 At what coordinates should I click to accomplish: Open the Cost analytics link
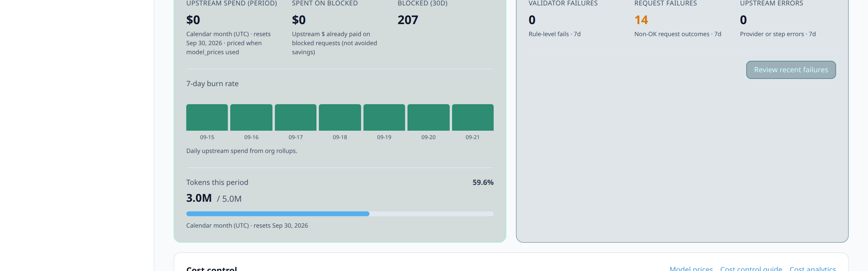[813, 268]
